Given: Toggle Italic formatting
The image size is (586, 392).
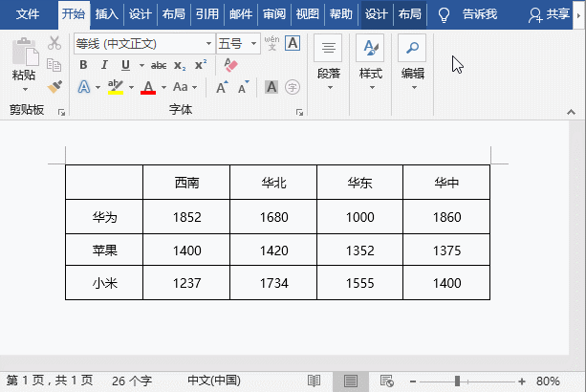Looking at the screenshot, I should point(101,65).
